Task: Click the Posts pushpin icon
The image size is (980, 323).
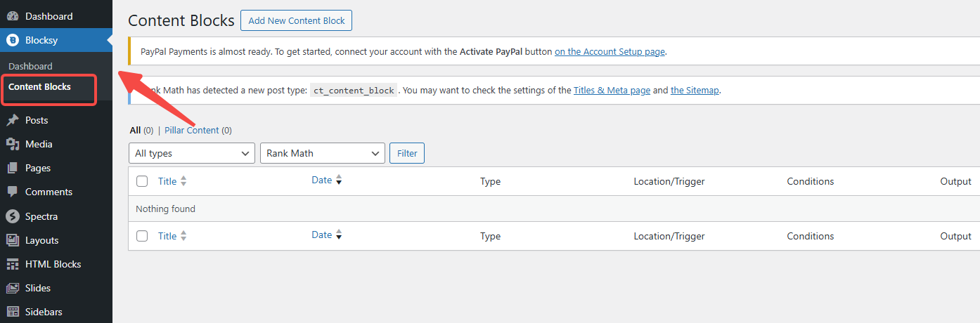Action: pyautogui.click(x=13, y=121)
